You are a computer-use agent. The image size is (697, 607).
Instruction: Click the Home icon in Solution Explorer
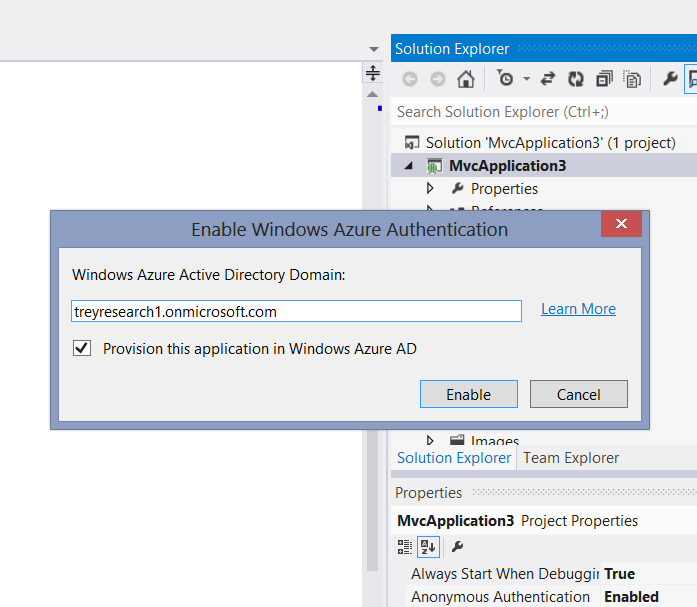click(465, 80)
